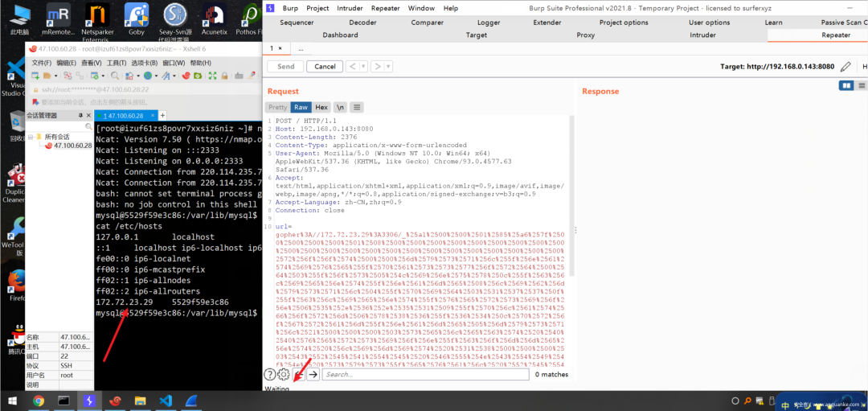This screenshot has height=411, width=868.
Task: Open the Intruder menu in Burp
Action: [x=350, y=8]
